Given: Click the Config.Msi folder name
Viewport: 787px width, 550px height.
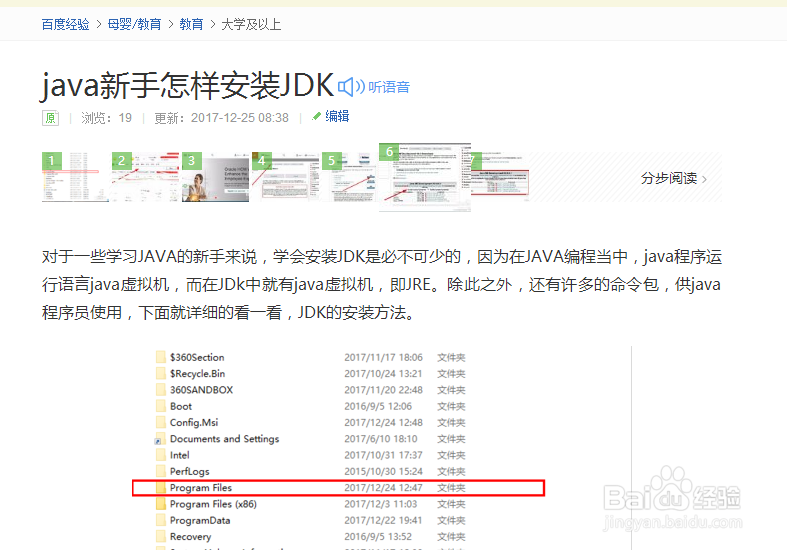Looking at the screenshot, I should 194,423.
